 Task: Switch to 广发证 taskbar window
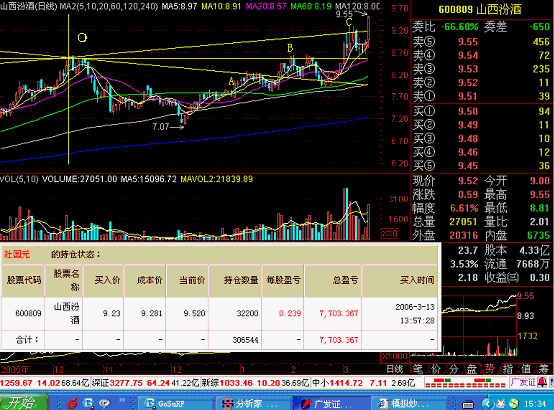(331, 403)
